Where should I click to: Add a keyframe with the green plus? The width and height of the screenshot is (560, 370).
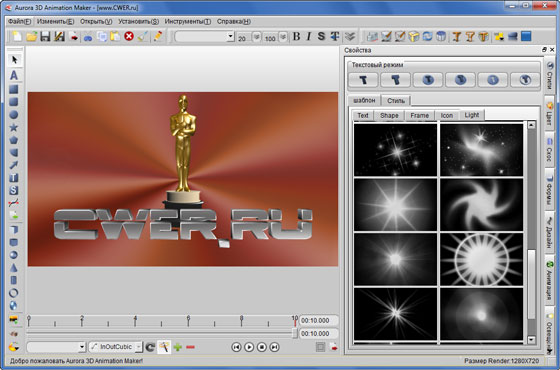point(178,347)
